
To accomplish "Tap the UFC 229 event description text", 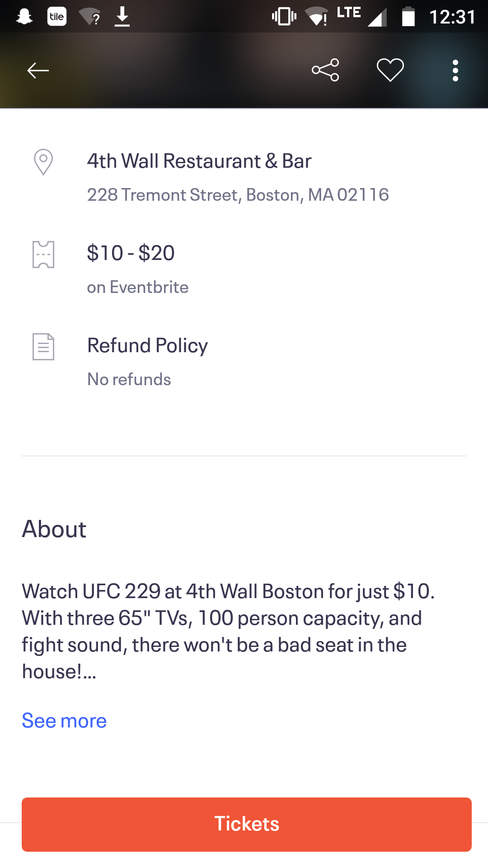I will point(228,631).
